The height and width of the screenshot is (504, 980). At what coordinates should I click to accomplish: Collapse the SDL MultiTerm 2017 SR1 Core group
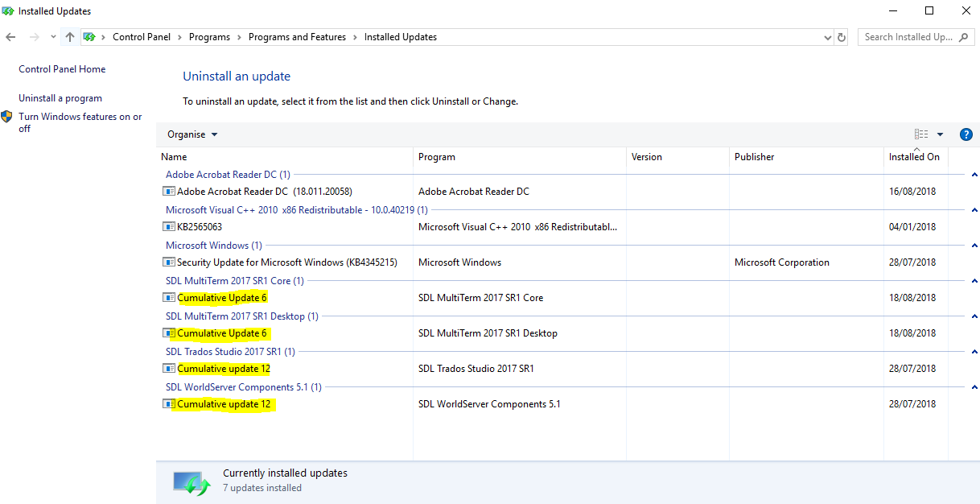(974, 281)
